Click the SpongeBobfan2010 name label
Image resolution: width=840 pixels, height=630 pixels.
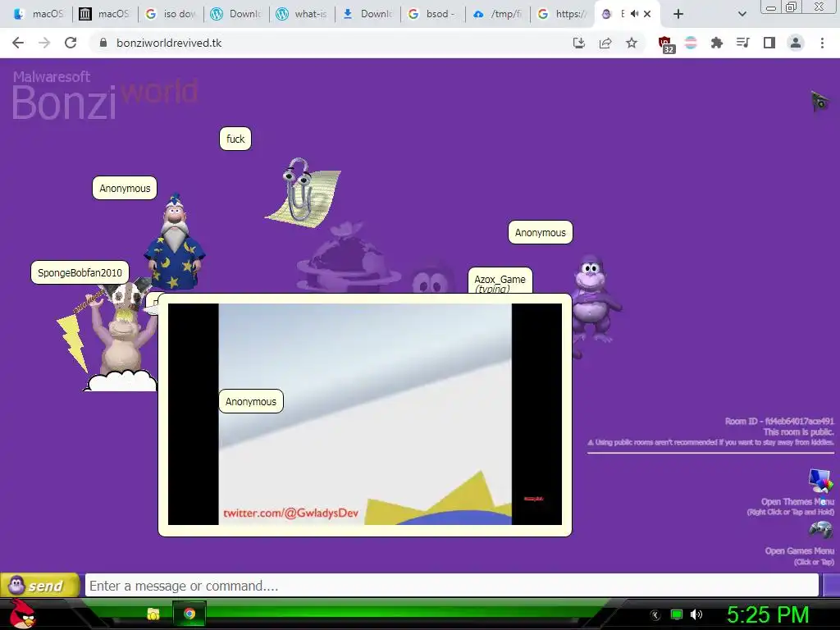pos(80,272)
